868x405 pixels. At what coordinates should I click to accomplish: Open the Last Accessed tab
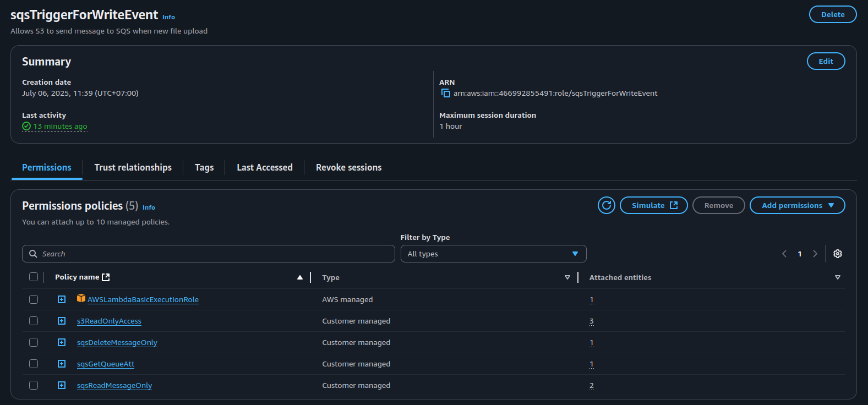tap(264, 167)
